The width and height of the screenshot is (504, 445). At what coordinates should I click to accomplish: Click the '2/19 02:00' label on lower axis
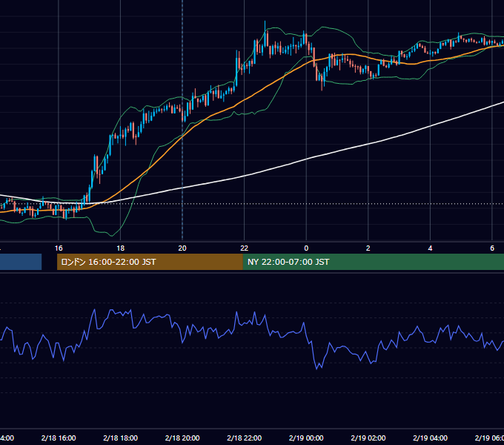click(368, 438)
